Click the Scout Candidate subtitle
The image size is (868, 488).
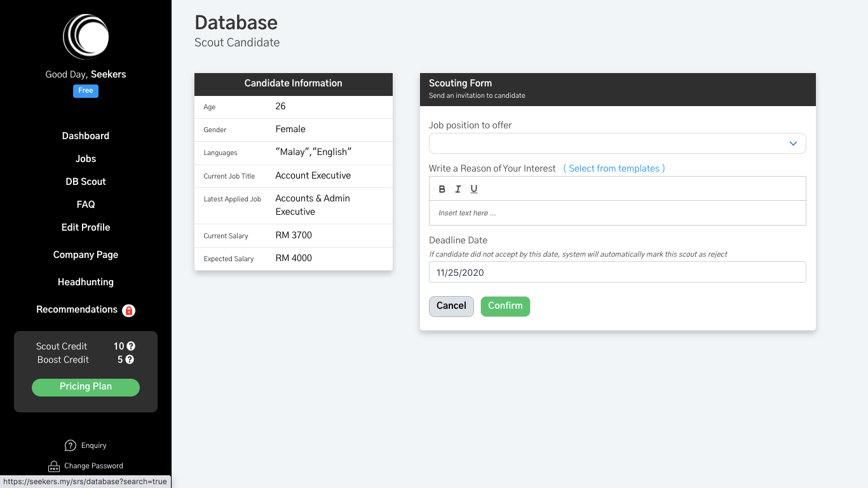point(237,43)
